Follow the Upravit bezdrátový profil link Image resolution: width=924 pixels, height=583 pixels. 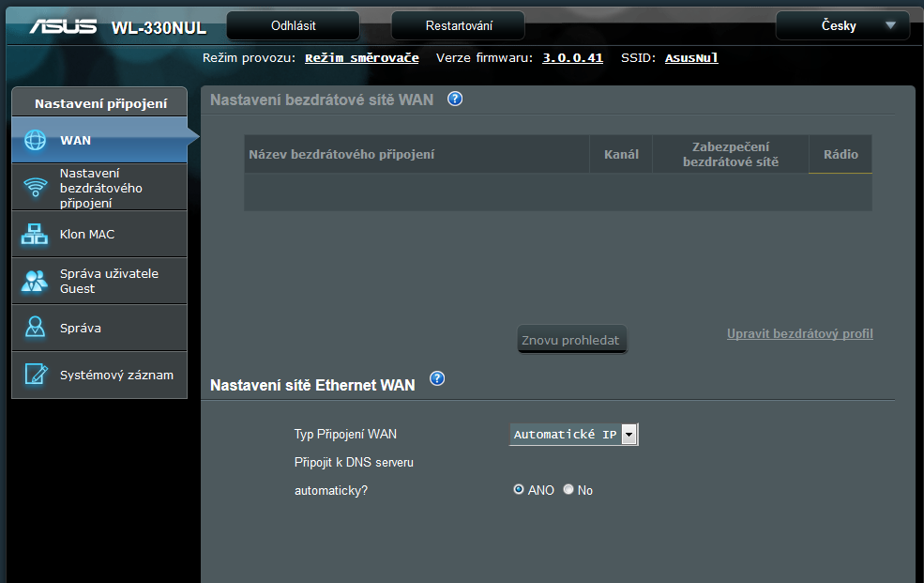pyautogui.click(x=799, y=333)
